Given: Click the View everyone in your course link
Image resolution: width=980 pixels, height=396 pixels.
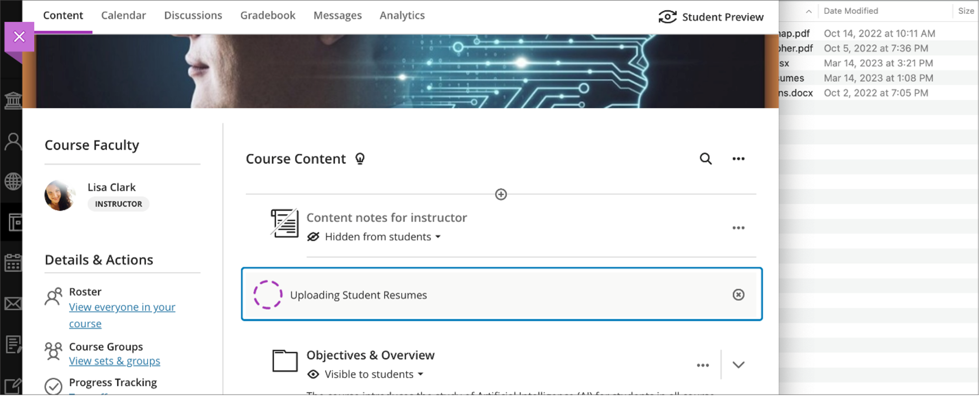Looking at the screenshot, I should (122, 307).
